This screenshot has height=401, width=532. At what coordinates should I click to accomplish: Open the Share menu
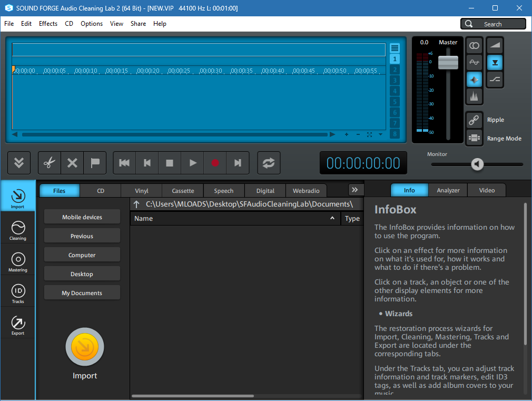(x=138, y=24)
